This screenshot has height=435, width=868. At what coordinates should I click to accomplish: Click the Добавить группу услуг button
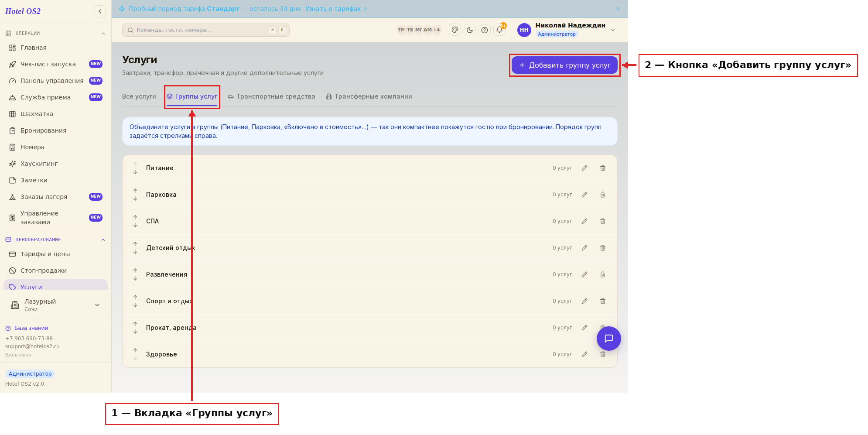pyautogui.click(x=565, y=65)
